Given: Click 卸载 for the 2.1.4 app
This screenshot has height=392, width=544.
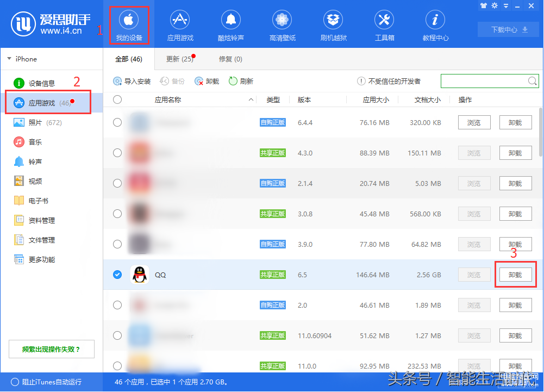Looking at the screenshot, I should (515, 183).
